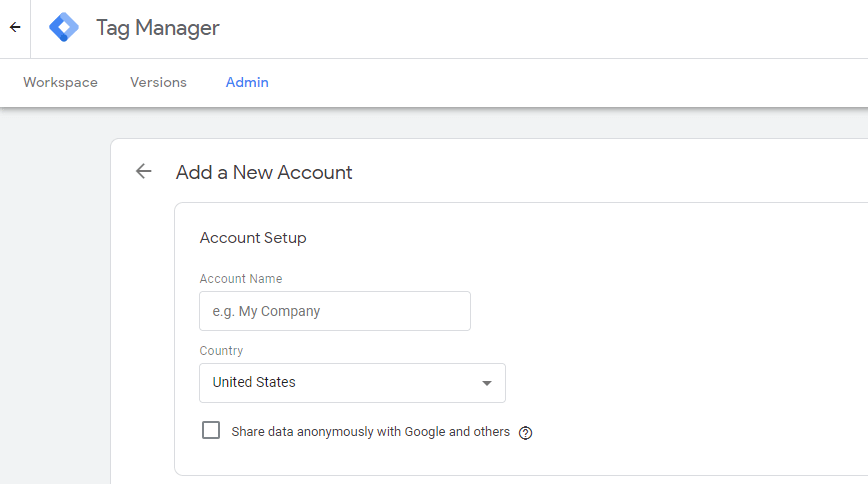This screenshot has height=484, width=868.
Task: Switch to the Workspace tab
Action: pos(60,83)
